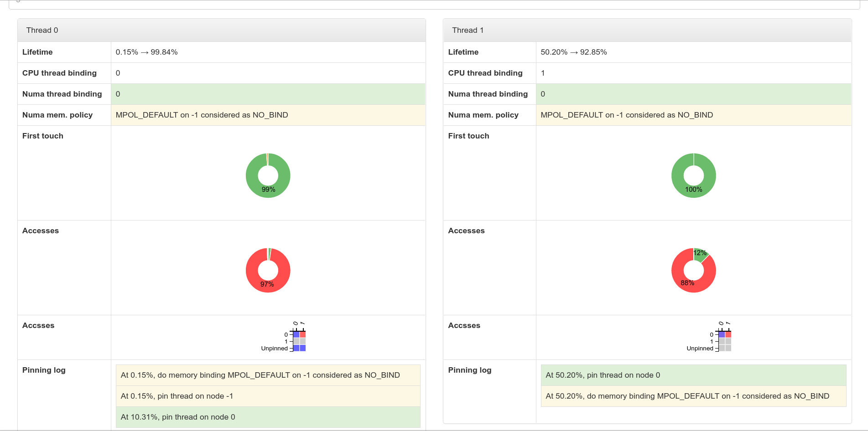Select 'At 50.20%, pin thread on node 0' entry
Screen dimensions: 868x431
[693, 375]
